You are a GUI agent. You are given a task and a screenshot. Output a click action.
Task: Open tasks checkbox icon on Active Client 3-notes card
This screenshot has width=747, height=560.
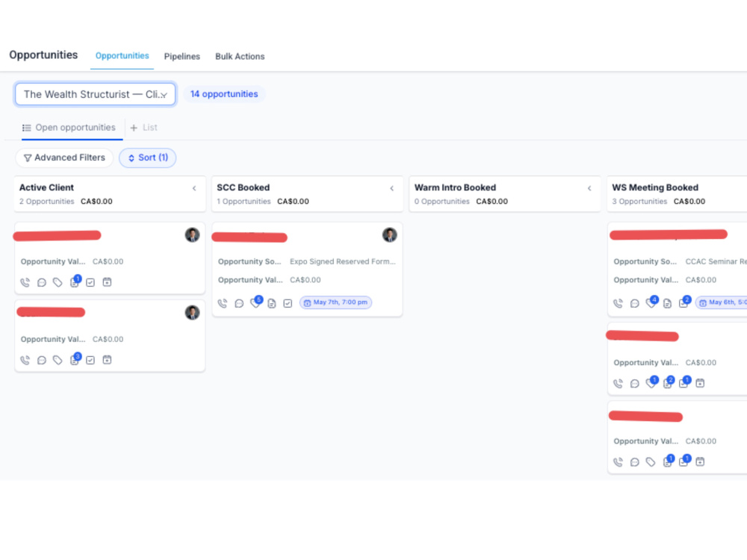pyautogui.click(x=90, y=360)
